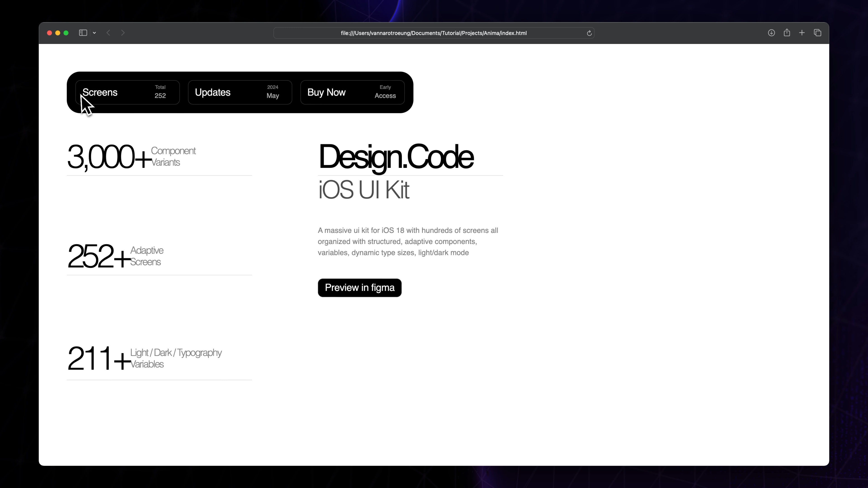Click the 2024 May text in navbar
The width and height of the screenshot is (868, 488).
[x=273, y=92]
